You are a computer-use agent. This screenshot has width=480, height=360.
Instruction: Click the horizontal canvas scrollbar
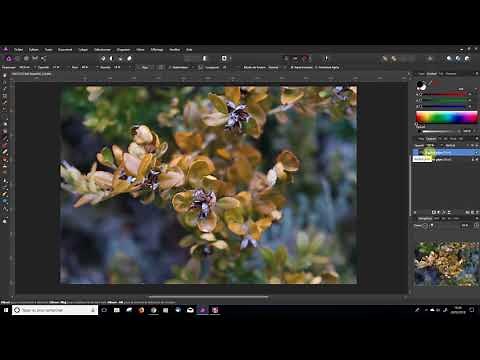click(208, 296)
